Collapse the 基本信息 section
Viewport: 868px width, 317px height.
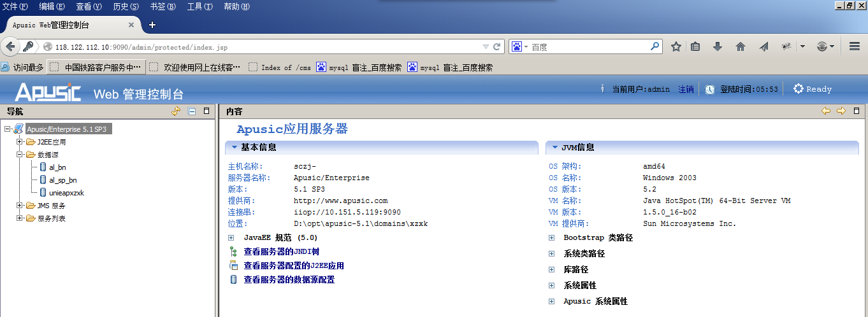coord(235,147)
